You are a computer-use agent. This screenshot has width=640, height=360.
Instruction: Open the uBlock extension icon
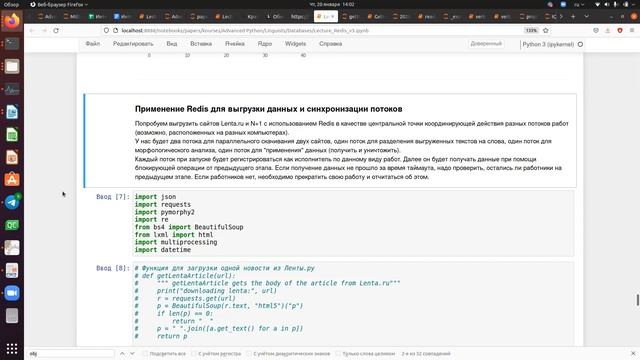point(620,31)
